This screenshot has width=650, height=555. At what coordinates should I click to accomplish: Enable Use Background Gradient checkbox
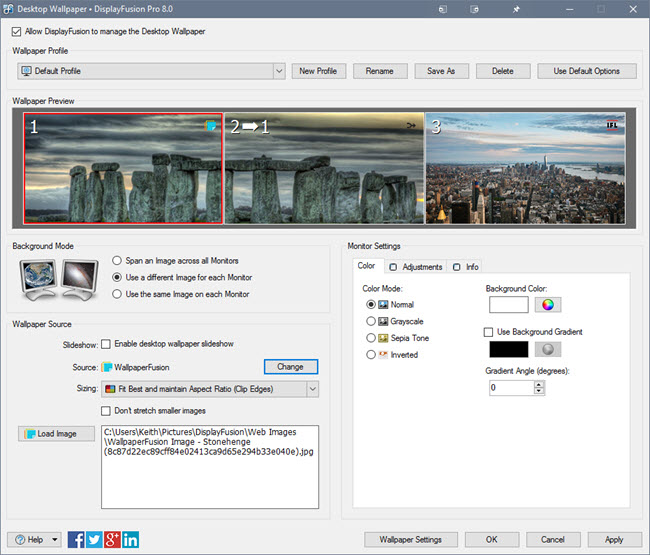(x=488, y=332)
